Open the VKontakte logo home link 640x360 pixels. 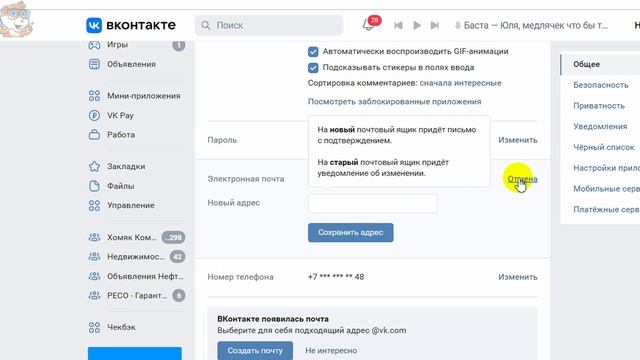(131, 25)
